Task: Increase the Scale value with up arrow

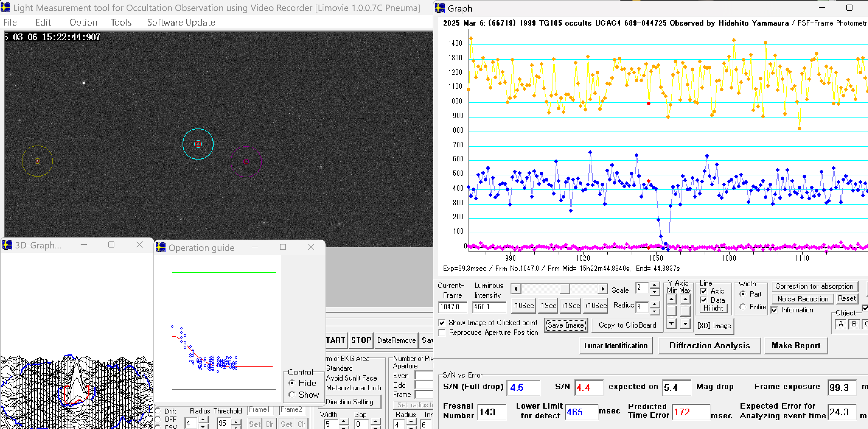Action: coord(654,285)
